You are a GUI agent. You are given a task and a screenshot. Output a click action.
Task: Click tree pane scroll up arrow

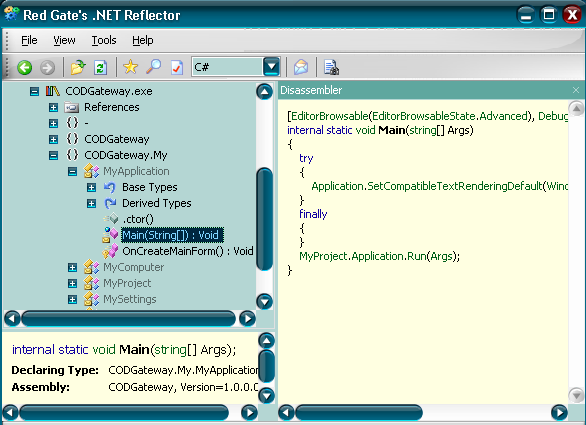pyautogui.click(x=265, y=92)
